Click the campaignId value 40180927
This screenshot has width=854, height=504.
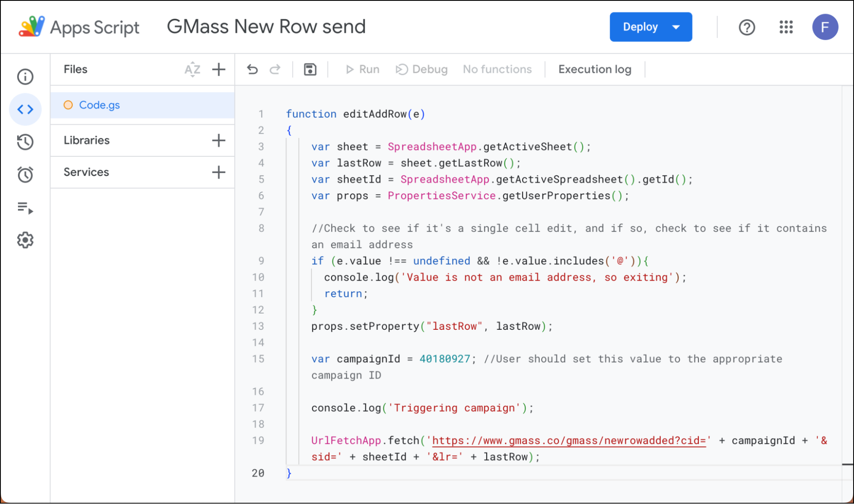click(445, 359)
